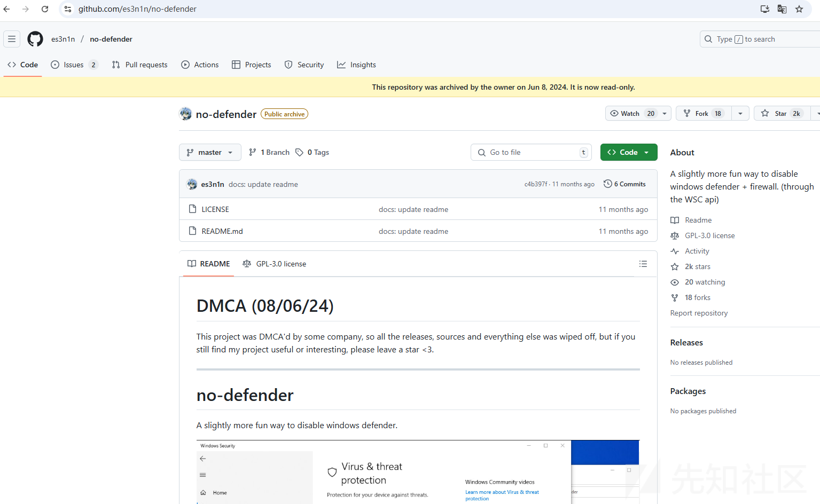Bookmark this page with the star icon
820x504 pixels.
point(799,9)
